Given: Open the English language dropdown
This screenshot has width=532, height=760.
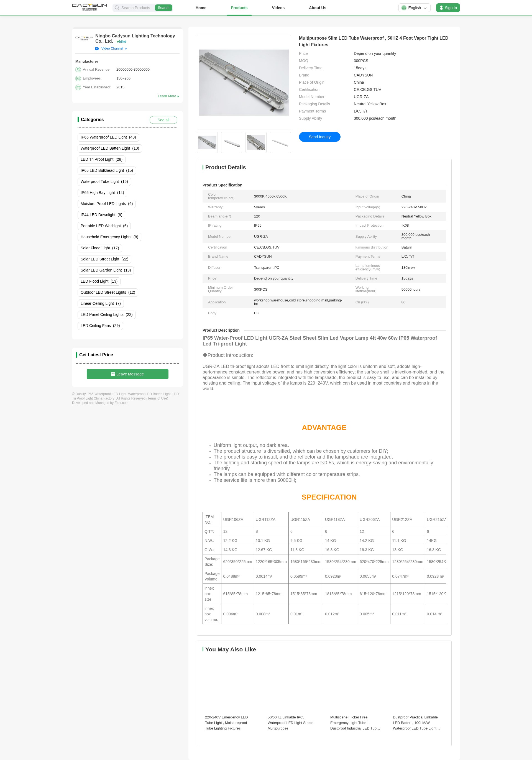Looking at the screenshot, I should 414,7.
